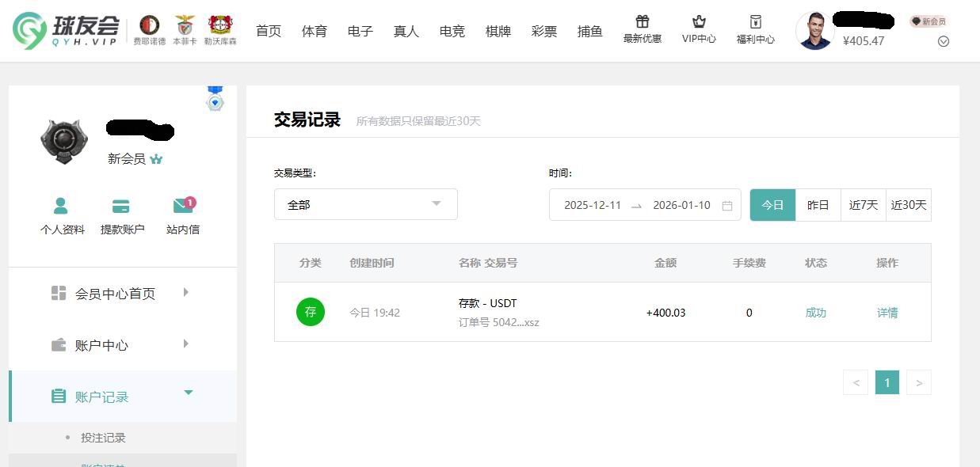
Task: Open the 最新优惠 gift icon
Action: pos(642,22)
